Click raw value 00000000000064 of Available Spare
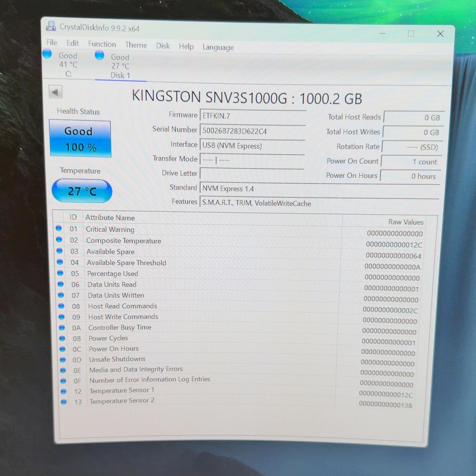 (393, 256)
